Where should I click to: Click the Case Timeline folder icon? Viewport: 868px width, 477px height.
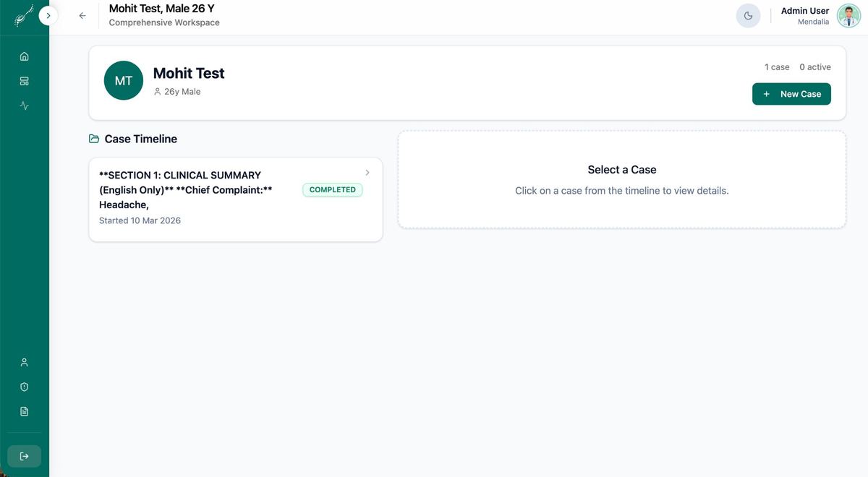pos(94,139)
